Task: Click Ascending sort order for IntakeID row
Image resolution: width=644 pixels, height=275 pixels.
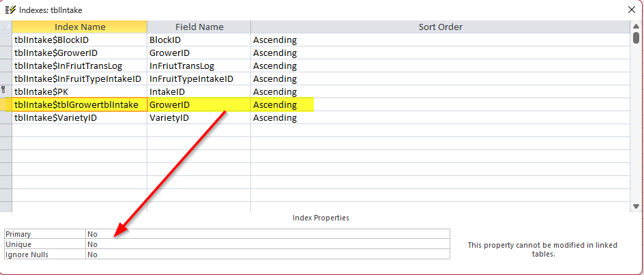Action: (x=440, y=91)
